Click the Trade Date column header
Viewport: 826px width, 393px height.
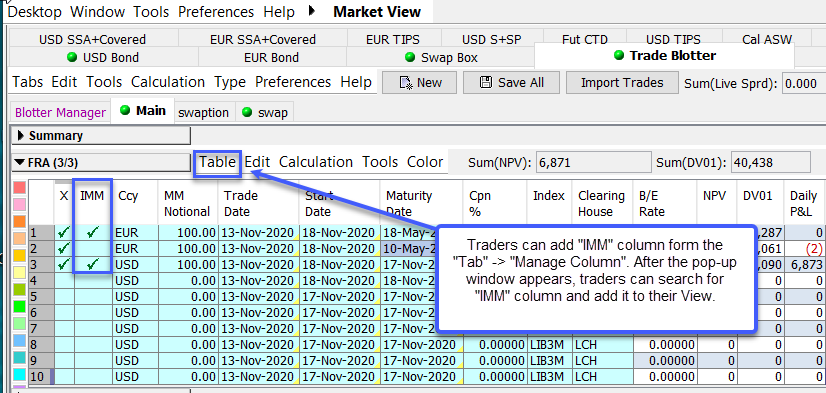[x=258, y=203]
